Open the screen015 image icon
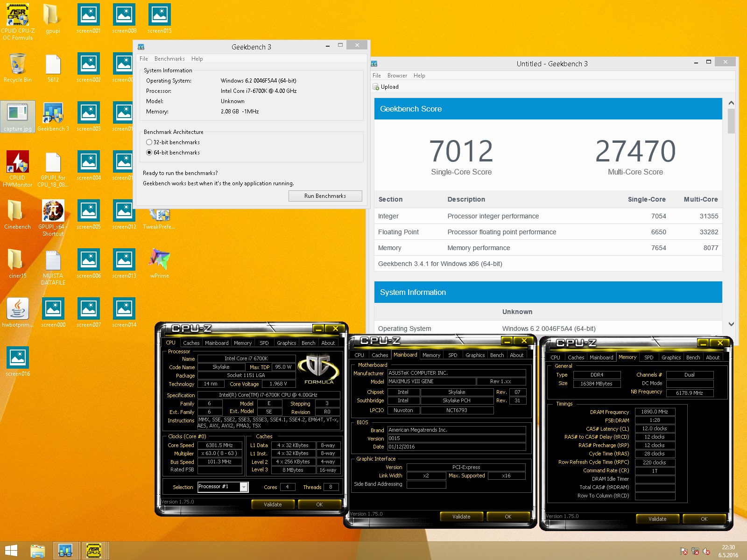This screenshot has height=560, width=747. (159, 19)
